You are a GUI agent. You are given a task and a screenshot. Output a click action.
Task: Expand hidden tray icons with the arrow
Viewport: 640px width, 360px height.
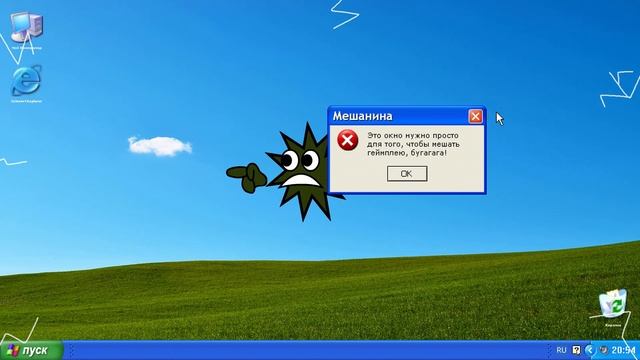[x=589, y=350]
